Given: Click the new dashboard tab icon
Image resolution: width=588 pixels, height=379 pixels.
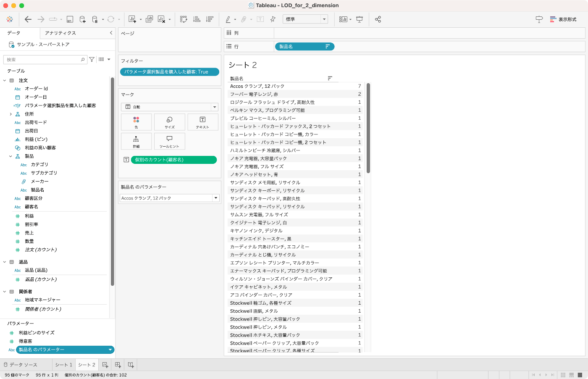Looking at the screenshot, I should [x=118, y=365].
